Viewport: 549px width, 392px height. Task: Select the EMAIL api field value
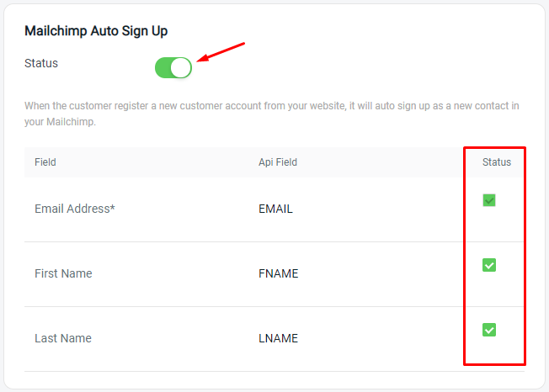pos(275,209)
